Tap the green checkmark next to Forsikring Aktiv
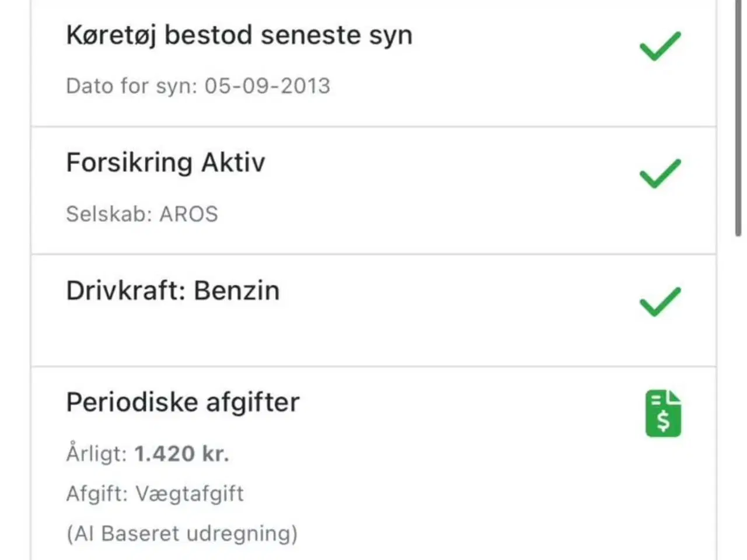Screen dimensions: 747x560 660,173
